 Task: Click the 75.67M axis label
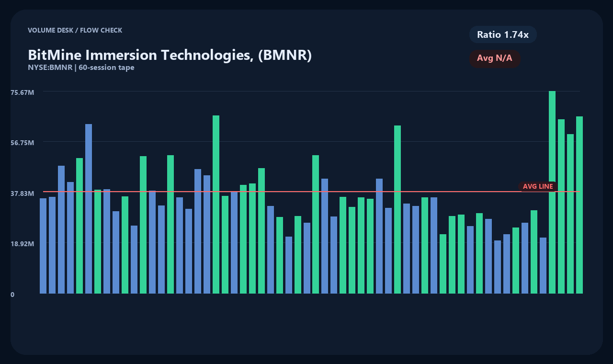click(23, 92)
